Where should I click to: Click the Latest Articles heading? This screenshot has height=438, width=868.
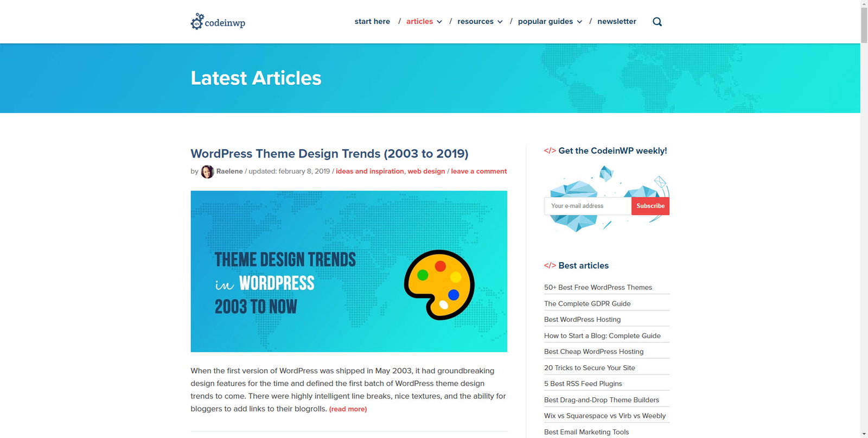point(256,78)
